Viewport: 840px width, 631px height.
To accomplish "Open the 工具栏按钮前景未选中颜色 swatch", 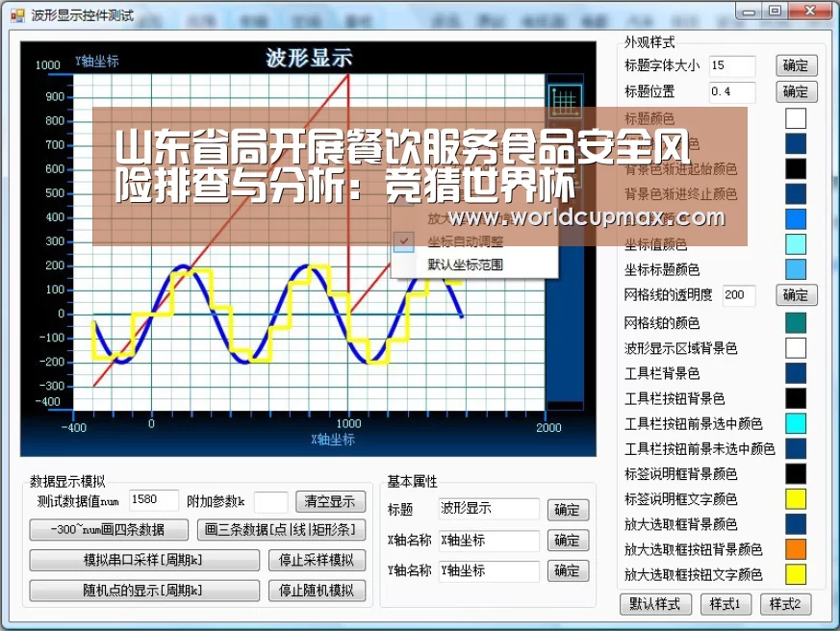I will [x=796, y=449].
